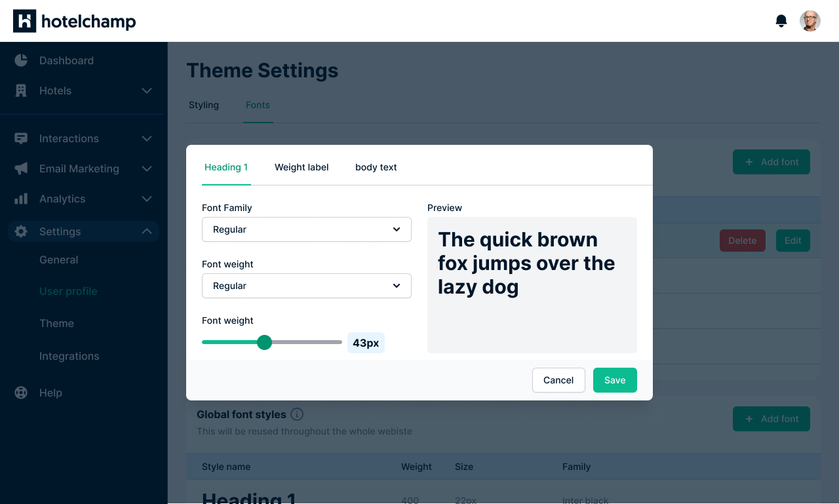Click Add font under Global font styles
Viewport: 839px width, 504px height.
771,419
